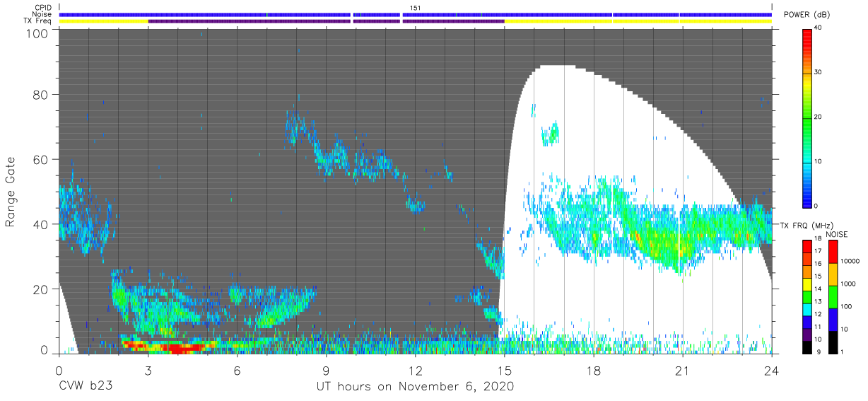Click the purple segment of the TX Freq bar
This screenshot has height=401, width=868.
(x=326, y=21)
